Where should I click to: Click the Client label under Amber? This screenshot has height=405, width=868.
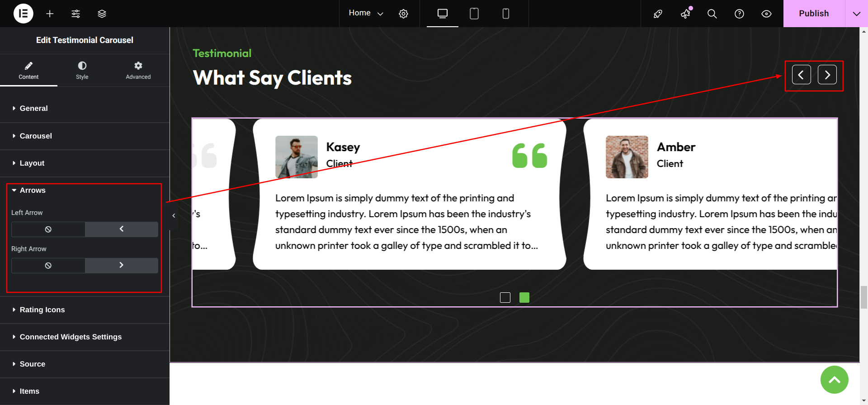coord(670,164)
